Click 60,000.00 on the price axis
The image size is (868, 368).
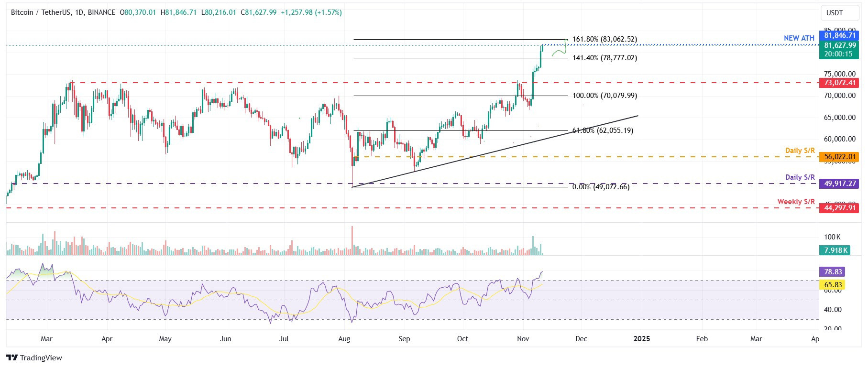click(839, 139)
